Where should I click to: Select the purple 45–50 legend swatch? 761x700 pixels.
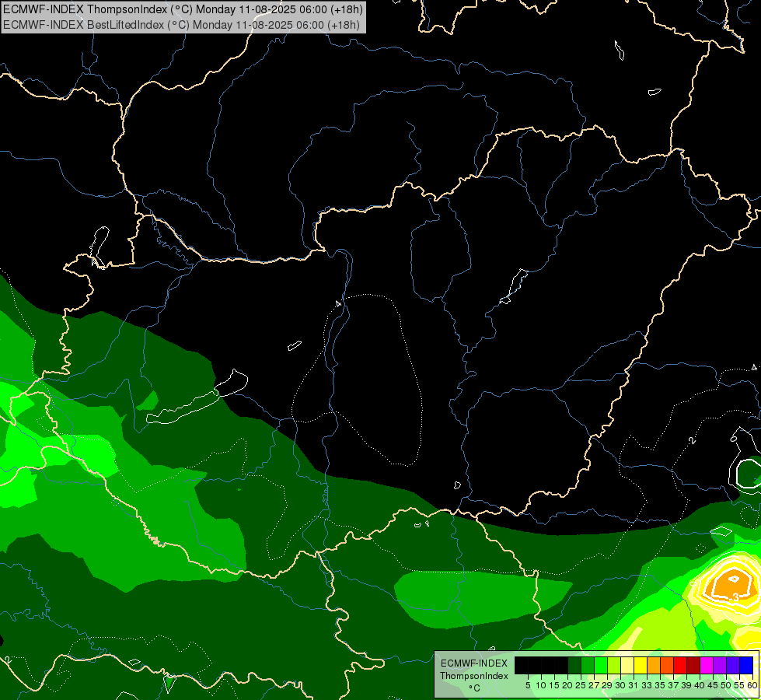click(720, 665)
